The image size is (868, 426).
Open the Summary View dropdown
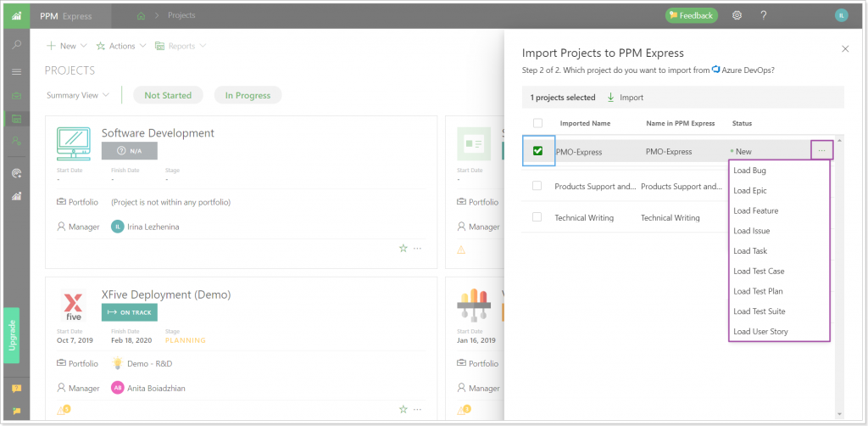point(78,95)
